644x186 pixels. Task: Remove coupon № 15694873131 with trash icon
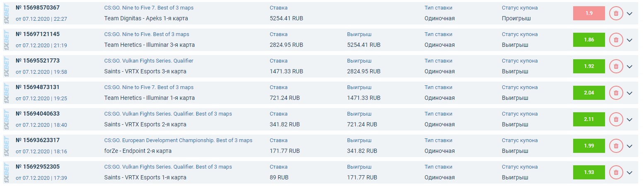point(616,93)
